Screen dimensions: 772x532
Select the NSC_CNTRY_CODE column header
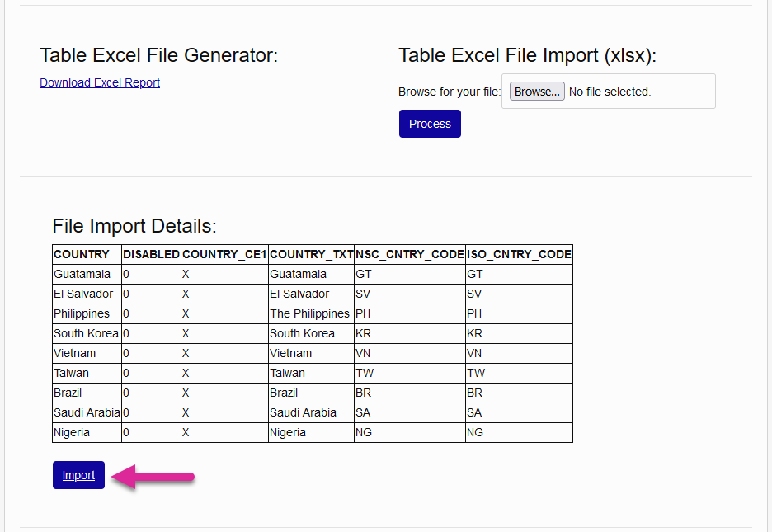(407, 254)
